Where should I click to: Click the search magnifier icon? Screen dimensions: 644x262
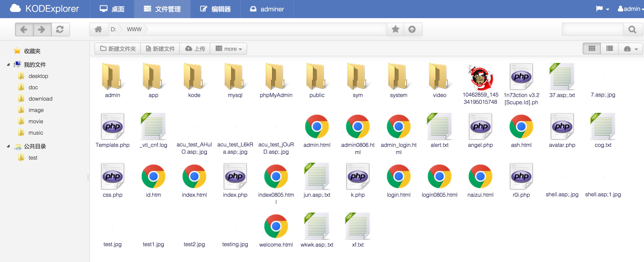[632, 30]
